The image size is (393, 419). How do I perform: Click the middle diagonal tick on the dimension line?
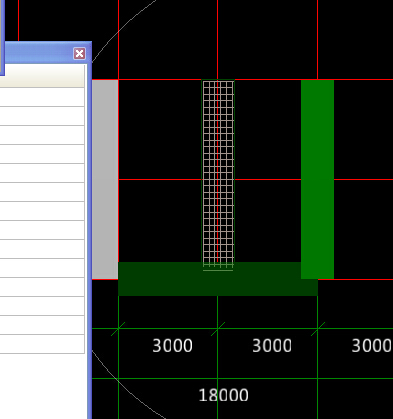[x=218, y=329]
